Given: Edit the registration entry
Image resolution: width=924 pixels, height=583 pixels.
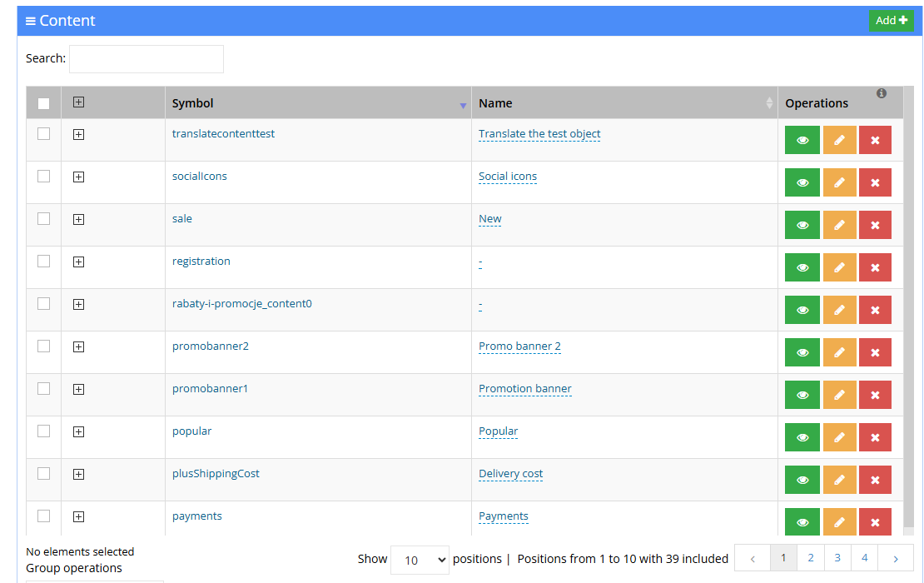Looking at the screenshot, I should point(839,267).
